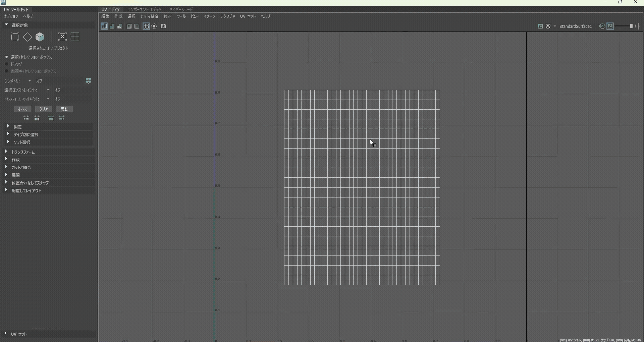Open the トランスフォーム コンストレイント dropdown arrow
The image size is (644, 342).
[48, 99]
